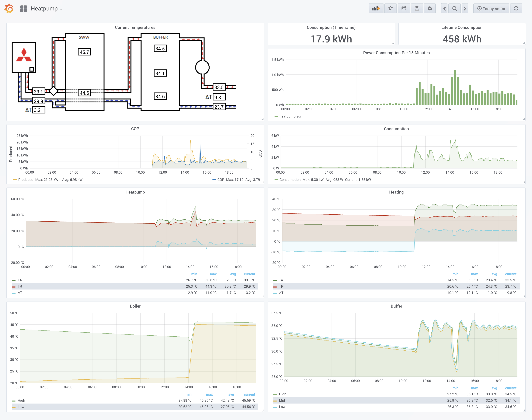The image size is (532, 420).
Task: Sort Buffer legend by current column
Action: pyautogui.click(x=511, y=388)
